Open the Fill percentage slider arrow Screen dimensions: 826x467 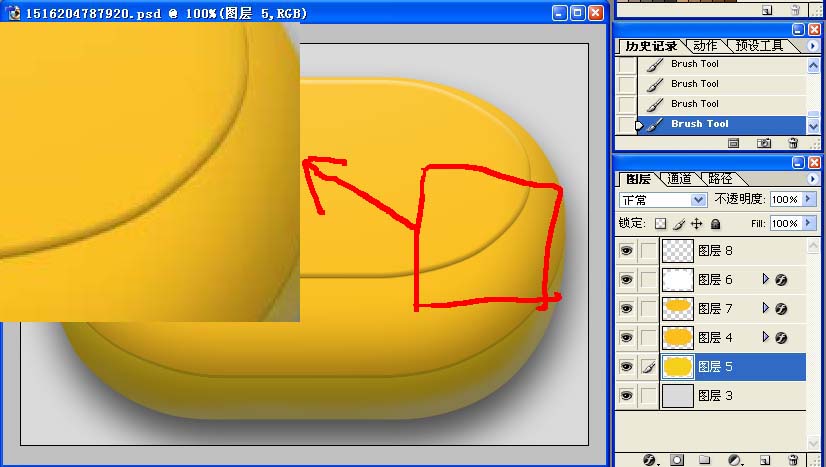pos(809,223)
